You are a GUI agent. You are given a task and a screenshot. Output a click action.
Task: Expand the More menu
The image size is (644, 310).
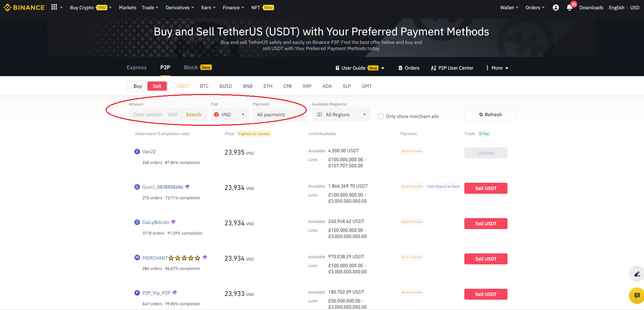(497, 68)
